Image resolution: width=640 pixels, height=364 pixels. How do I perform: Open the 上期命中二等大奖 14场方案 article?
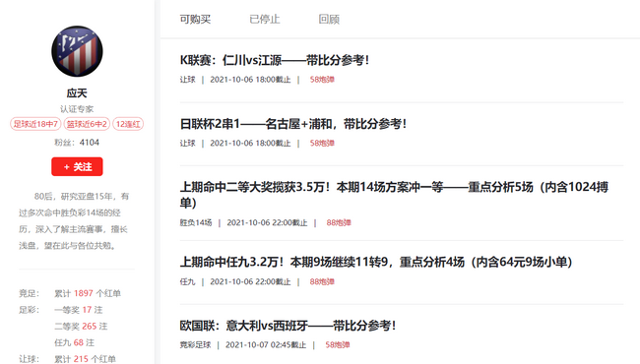click(394, 195)
